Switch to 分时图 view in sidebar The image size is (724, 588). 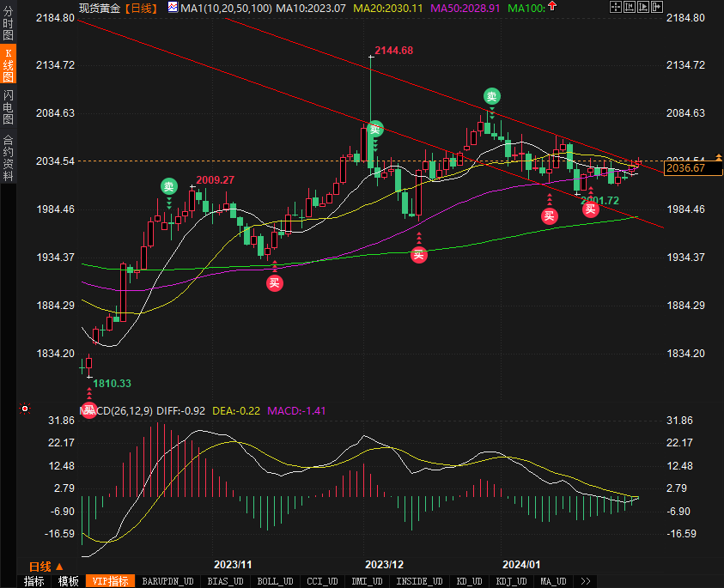pyautogui.click(x=8, y=23)
